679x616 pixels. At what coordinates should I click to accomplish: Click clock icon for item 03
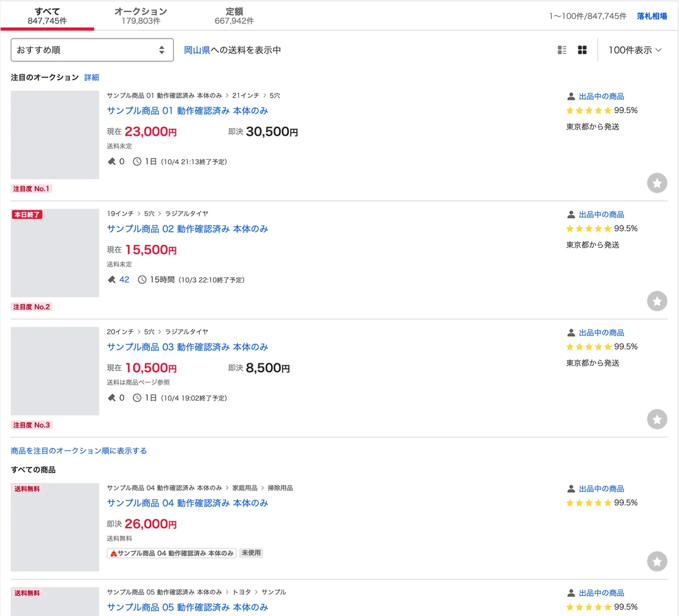(137, 398)
